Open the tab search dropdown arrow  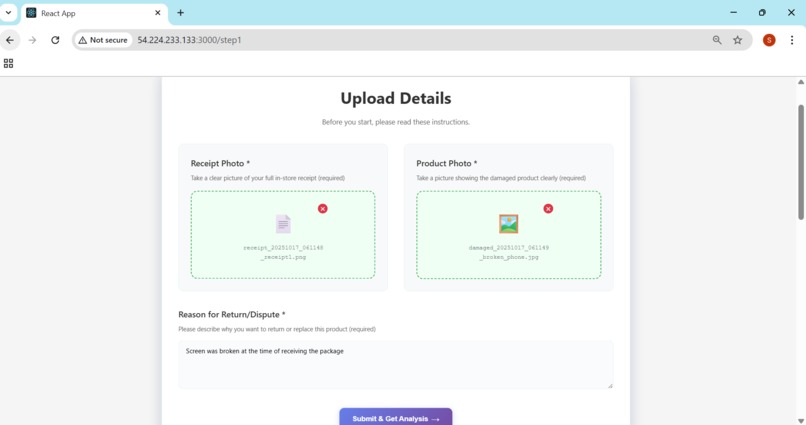coord(8,13)
